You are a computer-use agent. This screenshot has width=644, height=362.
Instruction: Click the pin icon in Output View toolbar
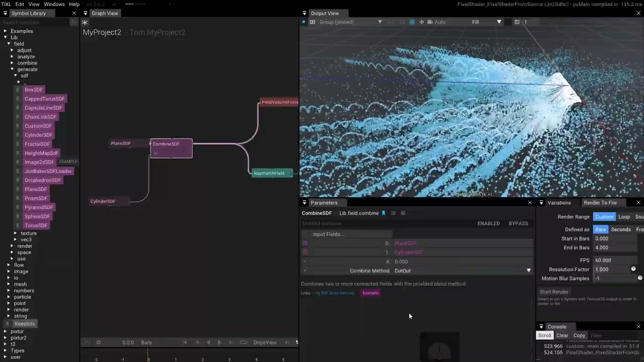tap(303, 22)
